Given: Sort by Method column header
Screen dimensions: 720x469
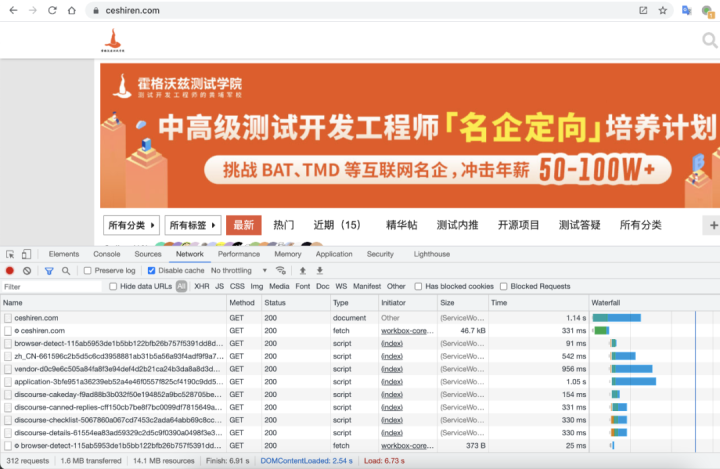Looking at the screenshot, I should 244,303.
